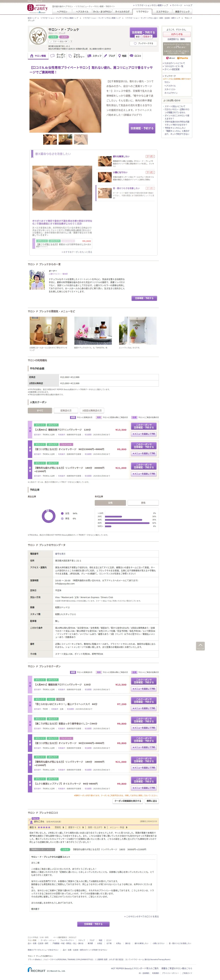This screenshot has width=220, height=980.
Task: Click the RECRUIT logo in footer
Action: [x=36, y=970]
